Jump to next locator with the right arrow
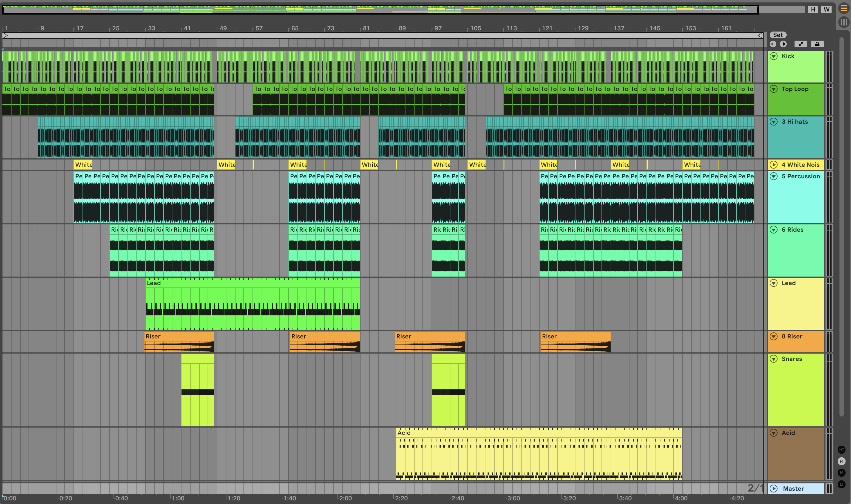Image resolution: width=851 pixels, height=504 pixels. tap(783, 44)
